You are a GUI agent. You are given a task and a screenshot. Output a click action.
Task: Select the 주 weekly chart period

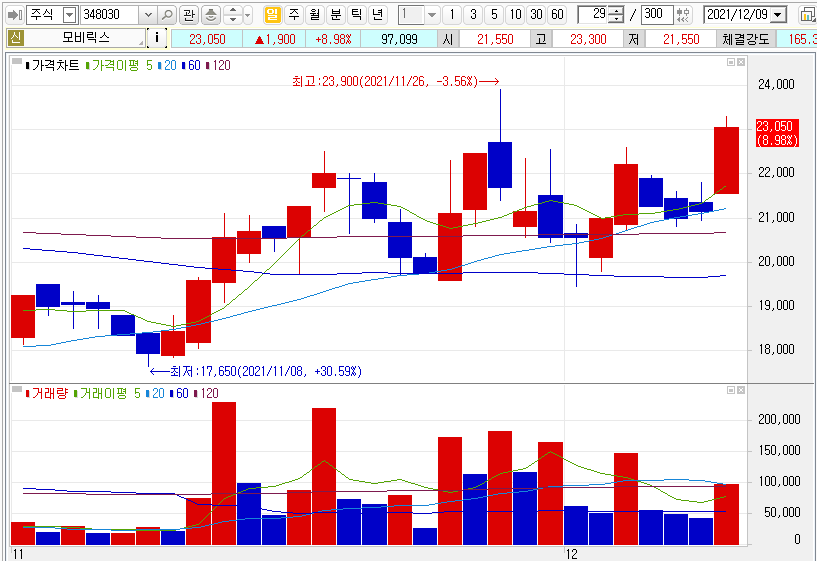294,15
